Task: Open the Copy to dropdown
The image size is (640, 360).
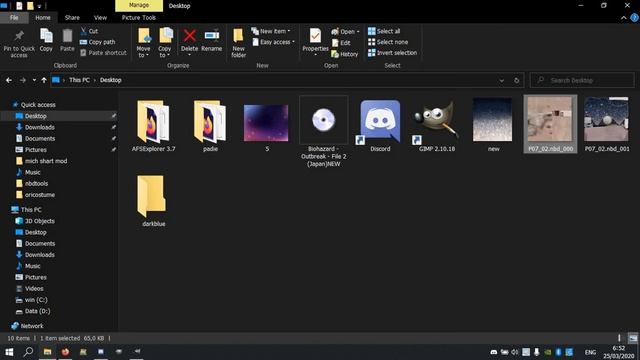Action: coord(165,43)
